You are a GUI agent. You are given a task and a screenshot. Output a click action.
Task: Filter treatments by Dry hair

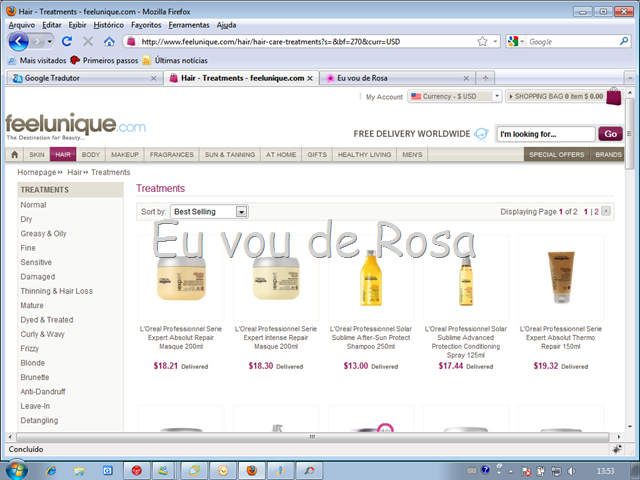pos(26,219)
